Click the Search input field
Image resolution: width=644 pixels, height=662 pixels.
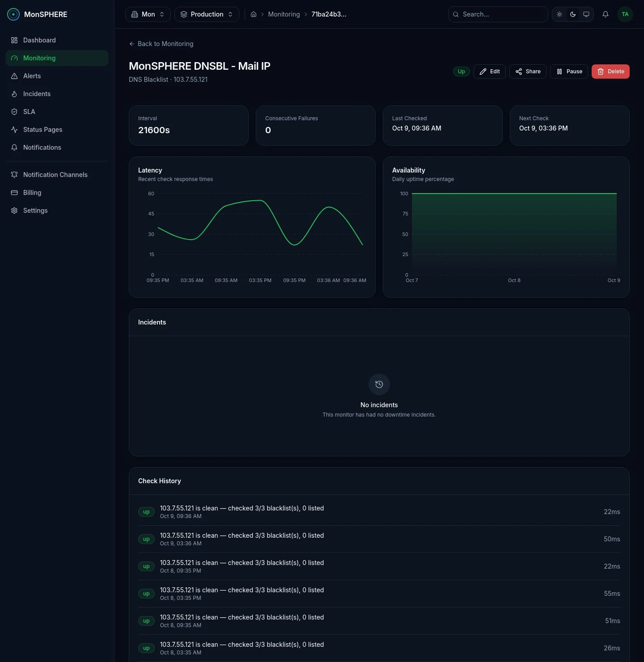(x=498, y=14)
